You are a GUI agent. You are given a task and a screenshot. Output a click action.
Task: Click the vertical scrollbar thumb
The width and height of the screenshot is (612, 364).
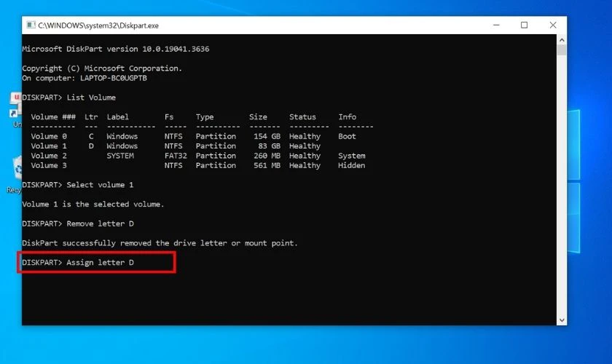pos(562,50)
